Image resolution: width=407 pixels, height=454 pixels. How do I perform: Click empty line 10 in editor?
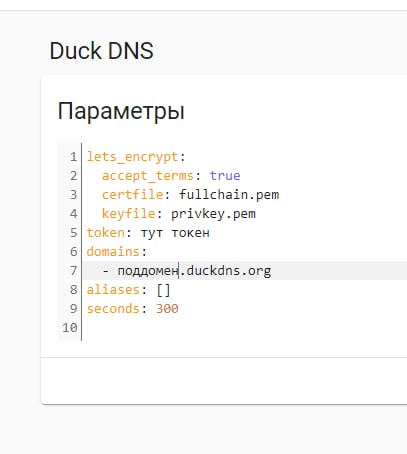click(244, 328)
